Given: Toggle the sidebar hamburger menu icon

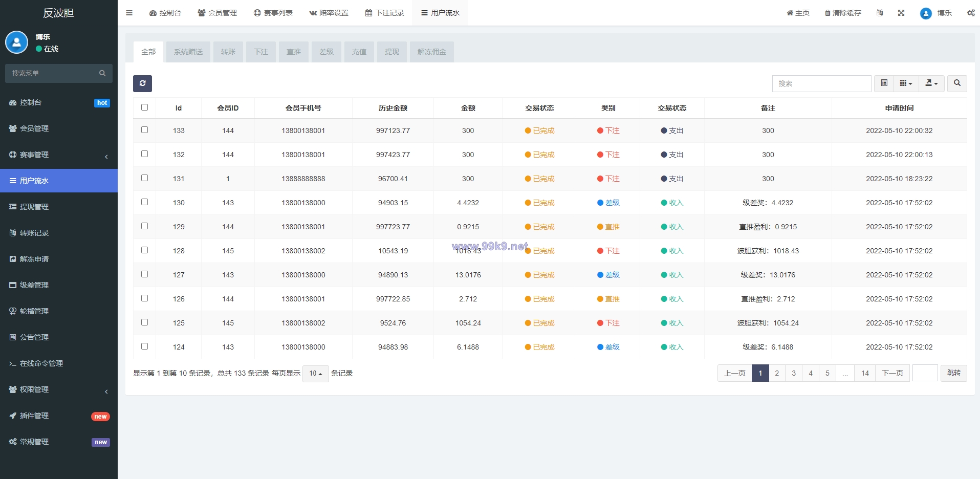Looking at the screenshot, I should 129,13.
